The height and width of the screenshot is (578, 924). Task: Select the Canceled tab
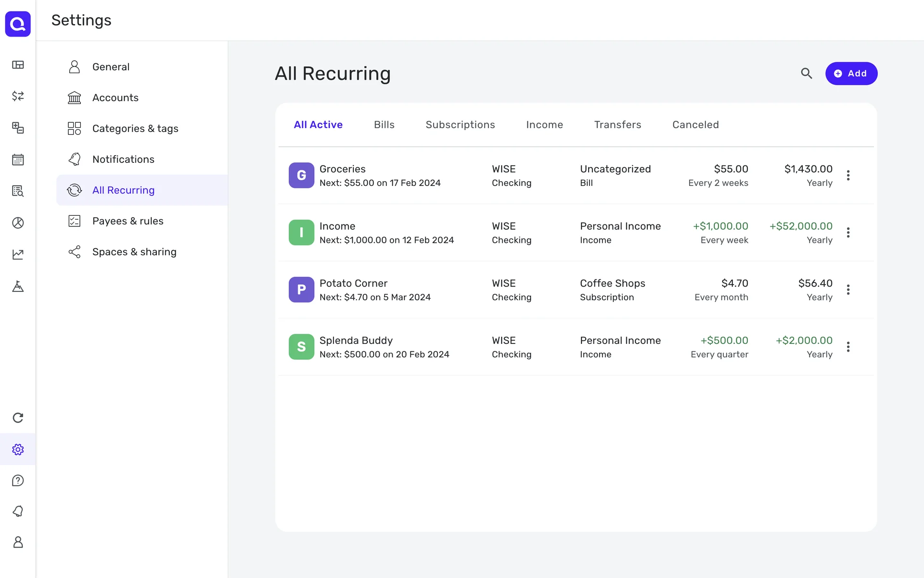695,125
